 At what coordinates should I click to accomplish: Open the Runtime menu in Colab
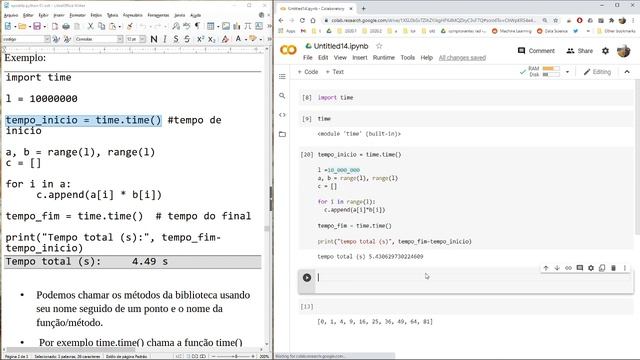(384, 58)
